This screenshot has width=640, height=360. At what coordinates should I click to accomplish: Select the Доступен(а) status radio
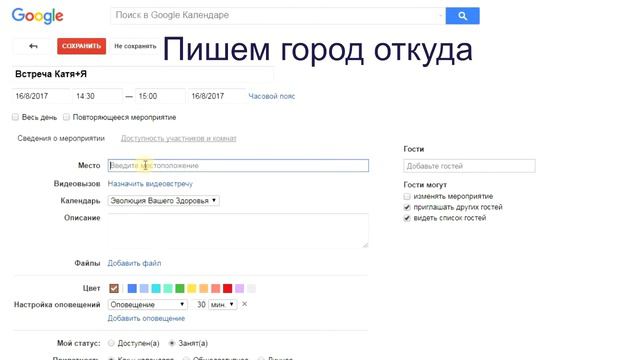pyautogui.click(x=111, y=343)
